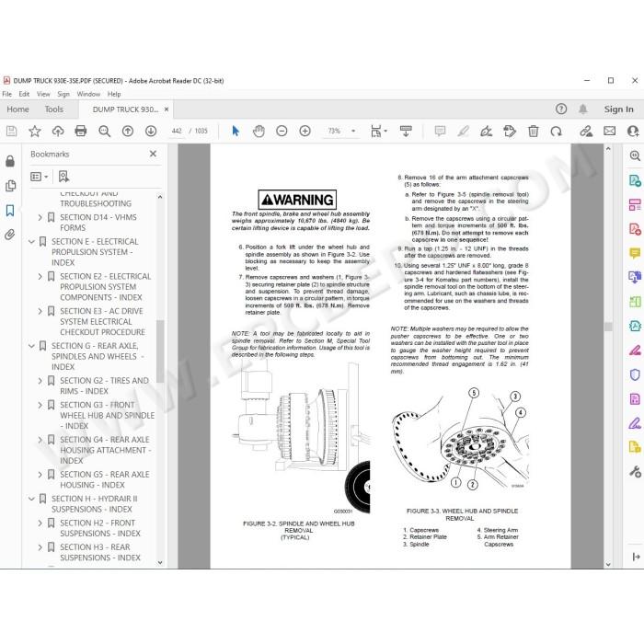
Task: Zoom in with the plus button
Action: pyautogui.click(x=305, y=131)
